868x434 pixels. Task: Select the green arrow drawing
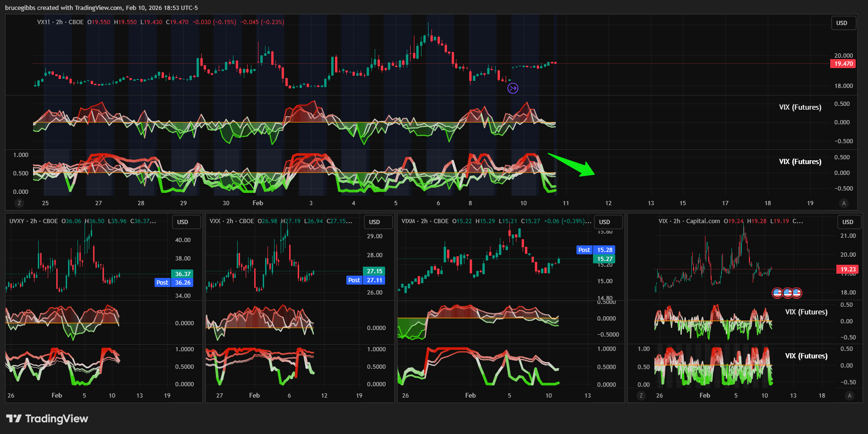[571, 164]
